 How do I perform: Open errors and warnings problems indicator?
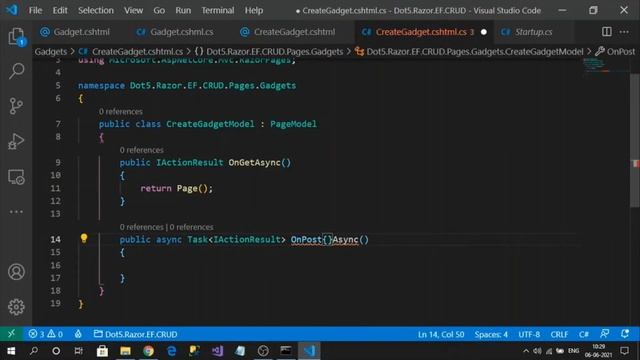tap(45, 334)
